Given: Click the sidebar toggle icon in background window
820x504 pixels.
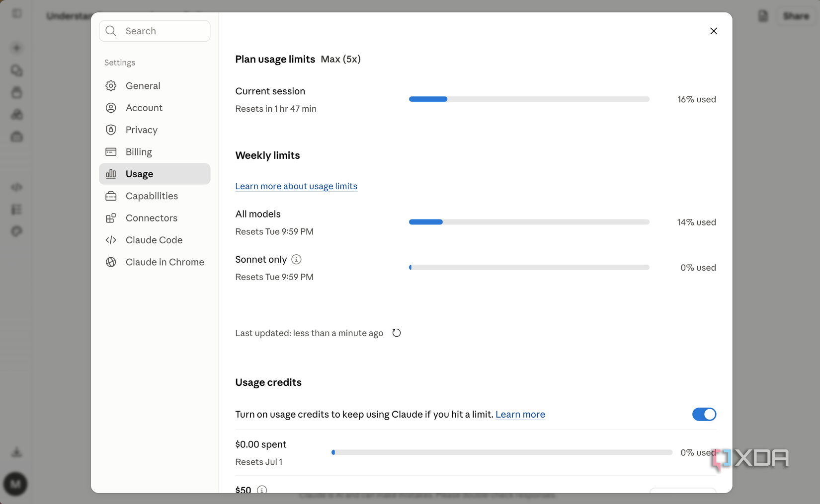Looking at the screenshot, I should click(17, 13).
